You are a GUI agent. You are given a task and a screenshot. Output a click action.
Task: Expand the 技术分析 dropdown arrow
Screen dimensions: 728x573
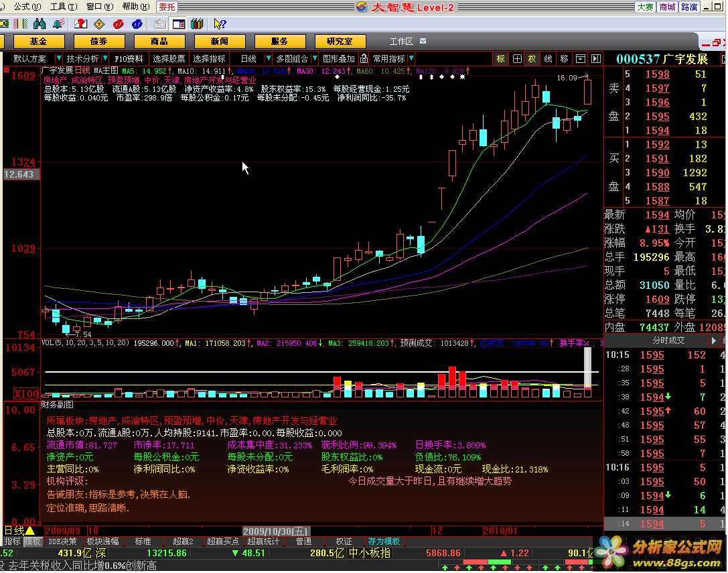click(x=105, y=58)
